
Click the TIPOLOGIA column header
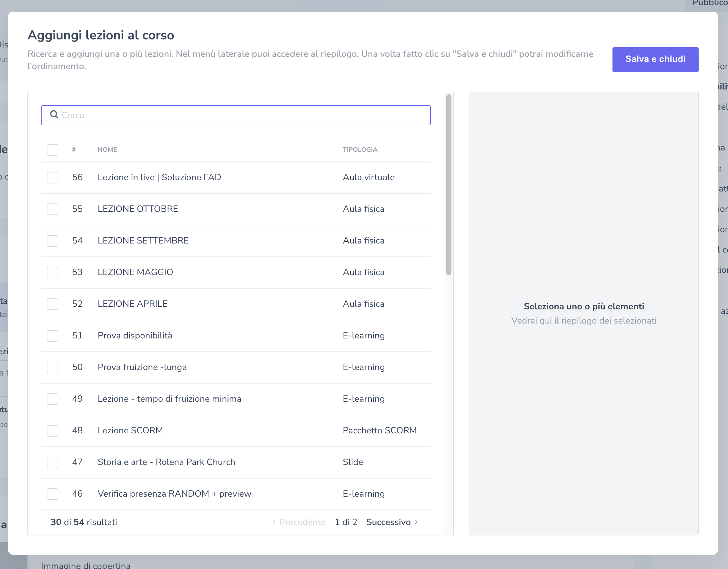pos(360,150)
